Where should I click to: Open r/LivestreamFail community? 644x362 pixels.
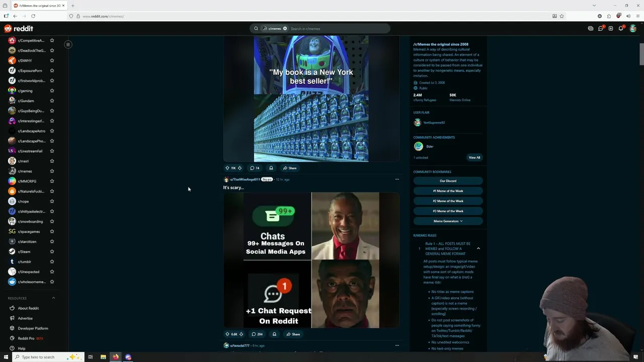[x=30, y=151]
